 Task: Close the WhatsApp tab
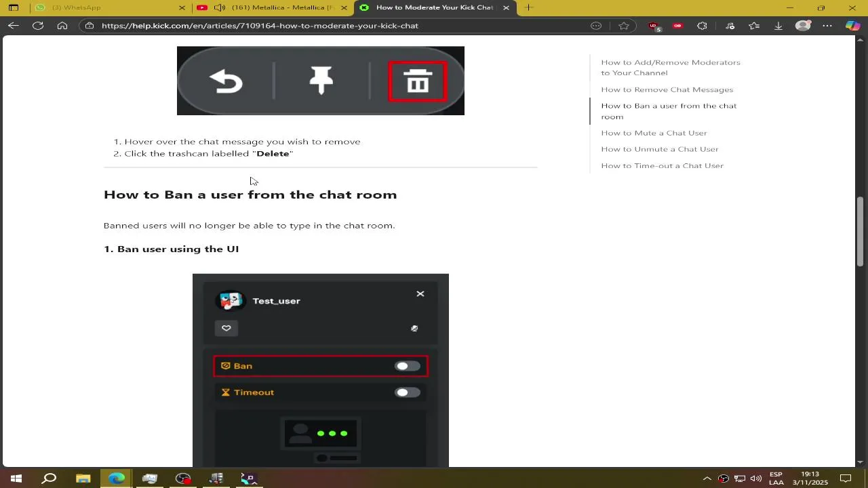pos(182,7)
